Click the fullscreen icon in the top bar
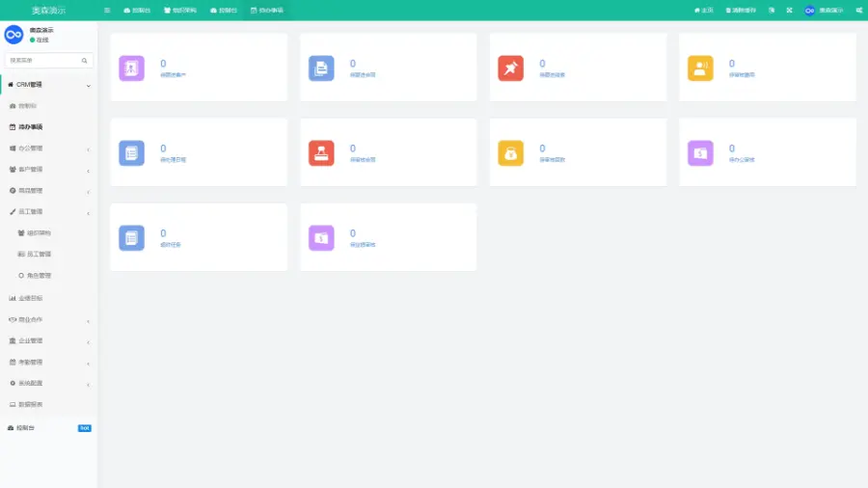The width and height of the screenshot is (868, 488). click(x=789, y=10)
